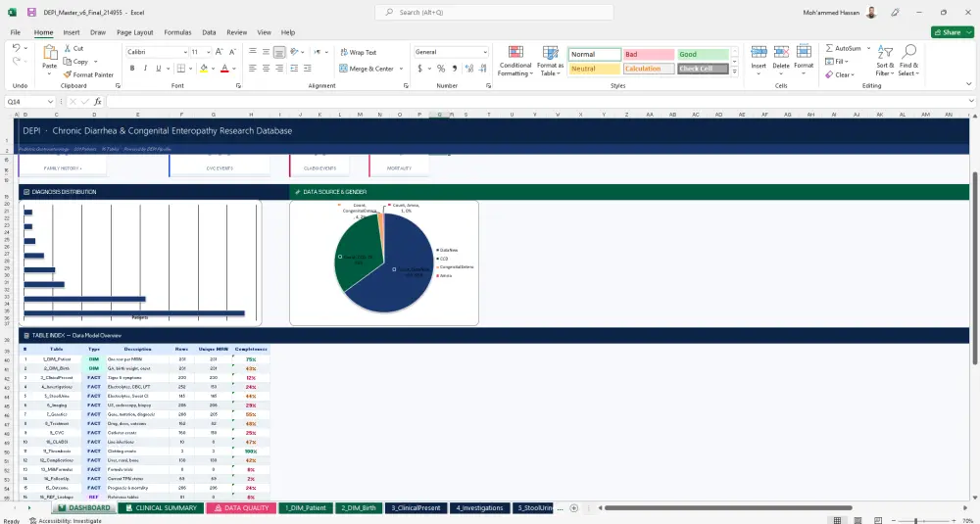Screen dimensions: 980x524
Task: Switch to Normal view in status bar
Action: coord(837,520)
